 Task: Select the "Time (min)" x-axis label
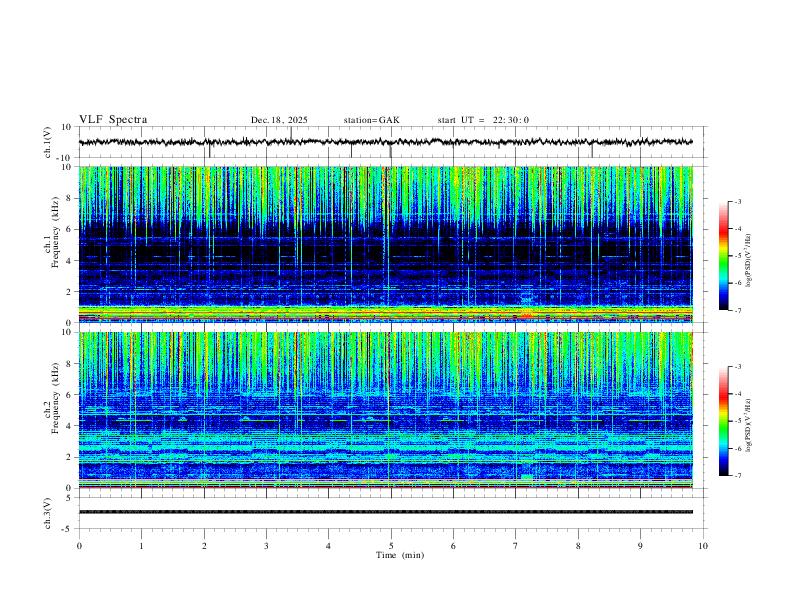(400, 555)
